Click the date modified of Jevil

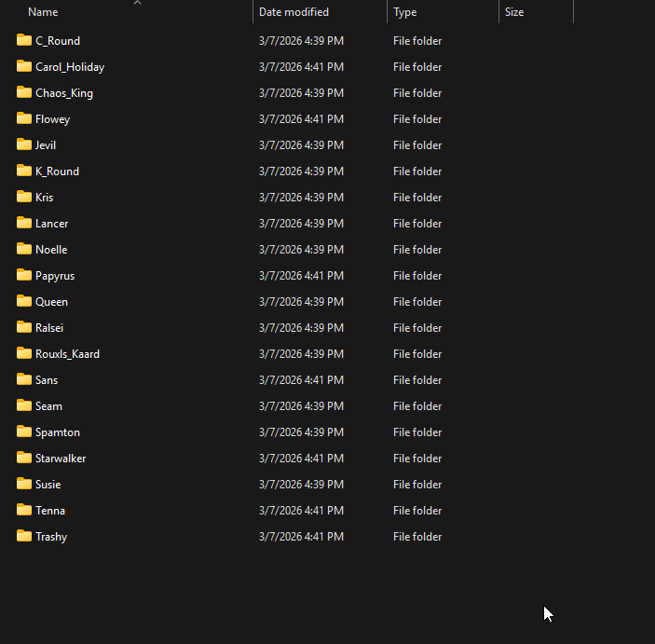[301, 145]
